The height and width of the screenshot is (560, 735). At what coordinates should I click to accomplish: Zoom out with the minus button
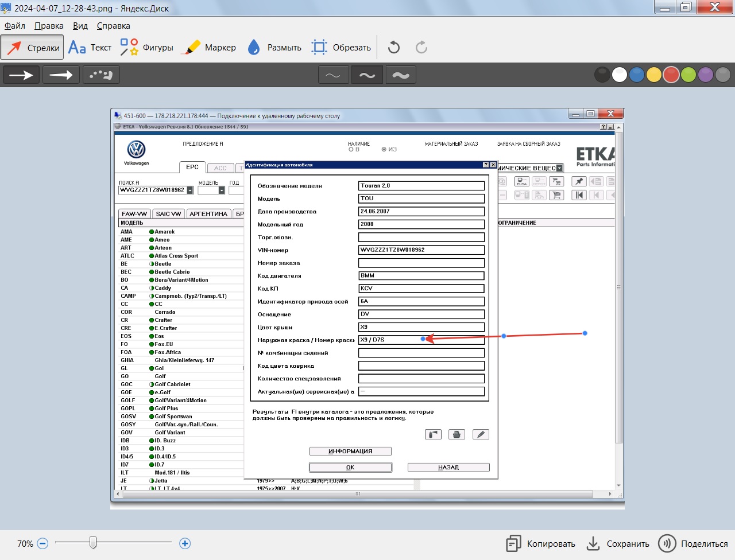point(42,543)
